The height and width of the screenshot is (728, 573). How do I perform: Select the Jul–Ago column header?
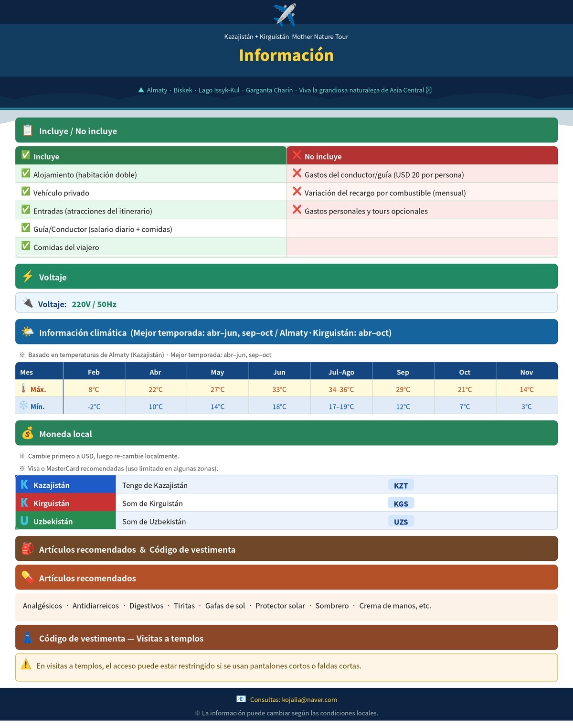point(341,372)
